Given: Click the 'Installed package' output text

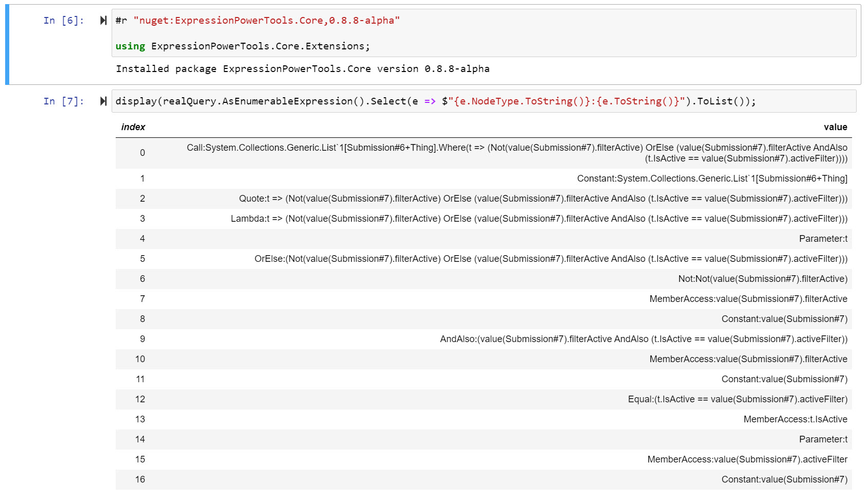Looking at the screenshot, I should pyautogui.click(x=303, y=68).
